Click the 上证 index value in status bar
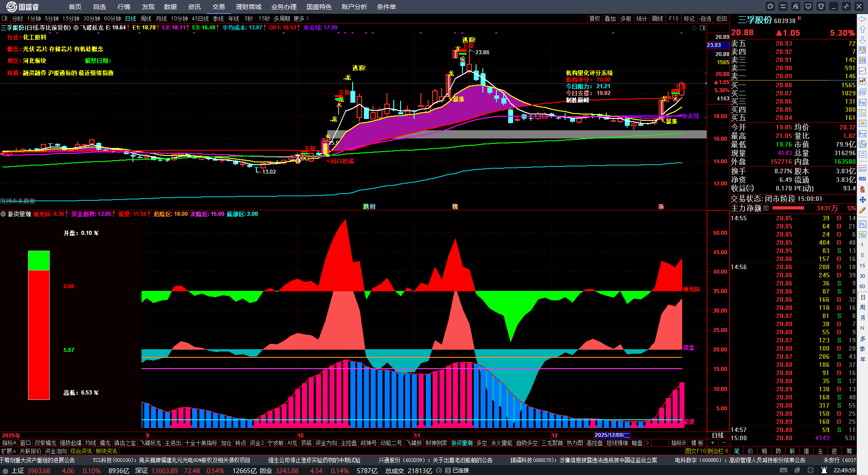 click(39, 470)
